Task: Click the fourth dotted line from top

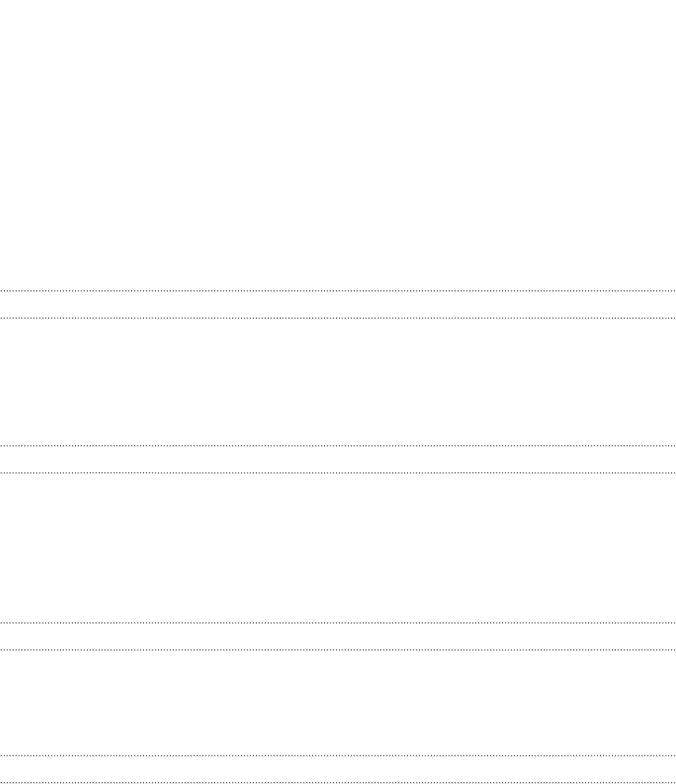Action: click(338, 472)
